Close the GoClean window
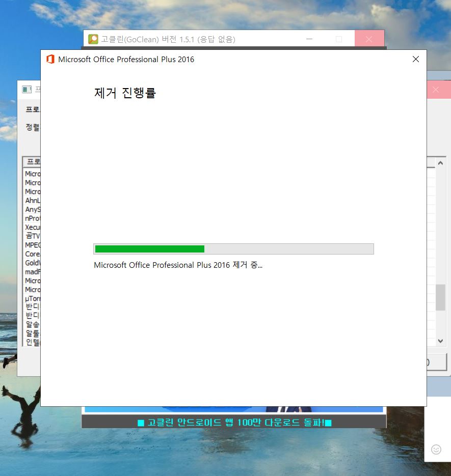The width and height of the screenshot is (451, 476). pyautogui.click(x=369, y=39)
